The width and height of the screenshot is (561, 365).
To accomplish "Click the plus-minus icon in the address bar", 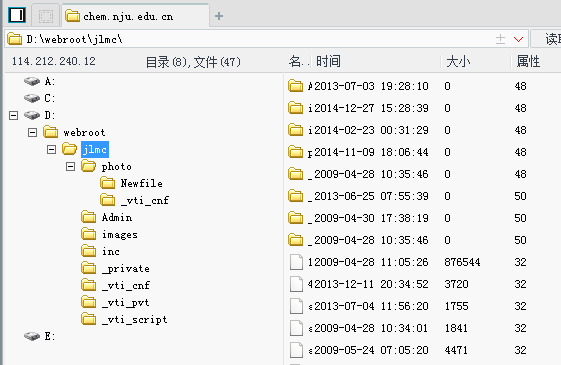I will 501,39.
